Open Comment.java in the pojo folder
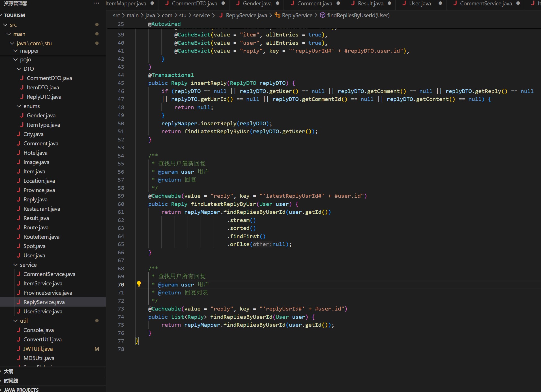The height and width of the screenshot is (392, 541). point(41,143)
